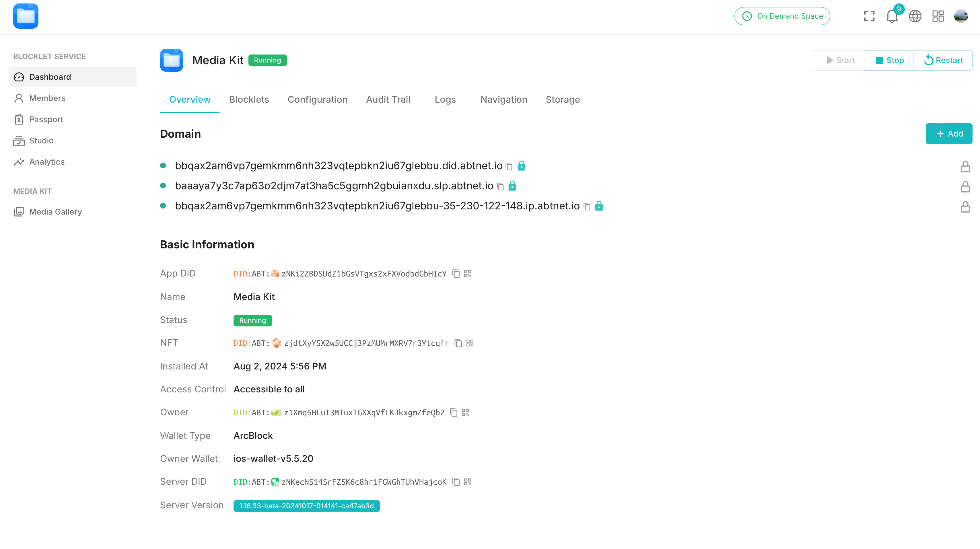Image resolution: width=980 pixels, height=549 pixels.
Task: Show QR code for NFT DID
Action: 470,343
